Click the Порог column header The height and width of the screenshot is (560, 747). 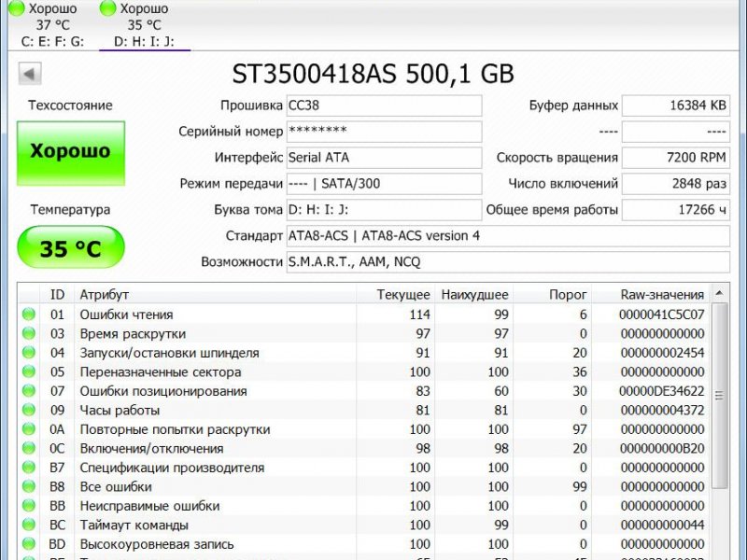click(552, 295)
